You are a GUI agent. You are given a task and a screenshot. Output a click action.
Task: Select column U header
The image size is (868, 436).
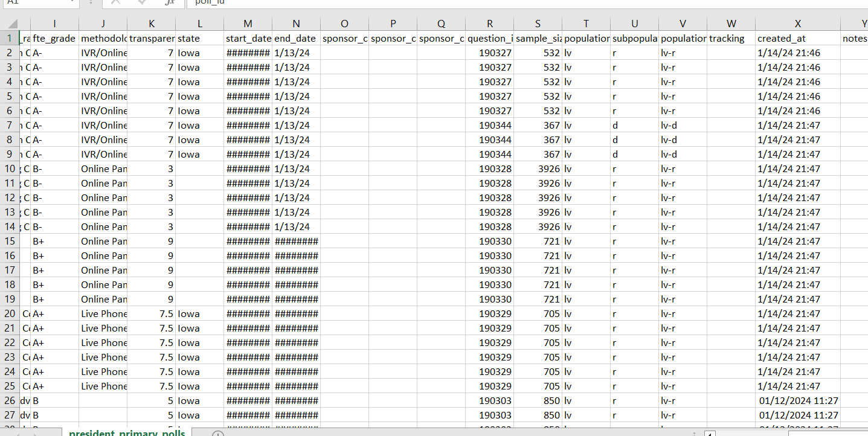pyautogui.click(x=634, y=24)
